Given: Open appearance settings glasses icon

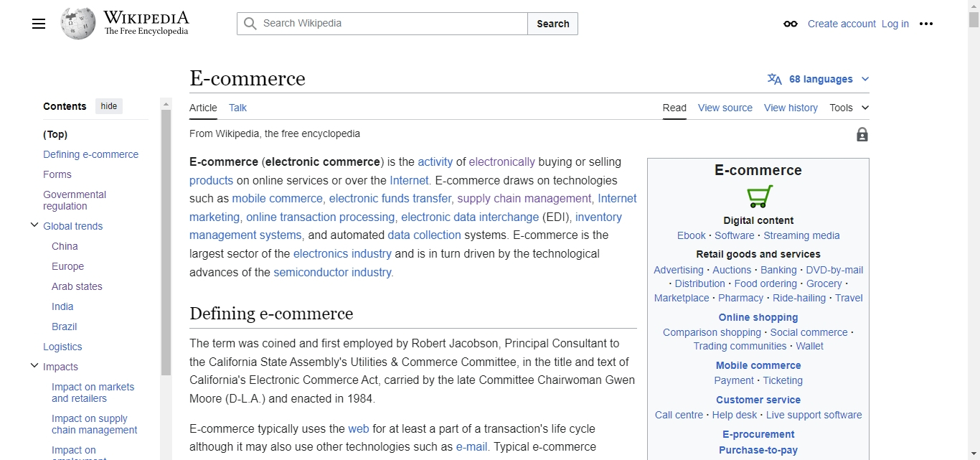Looking at the screenshot, I should point(791,24).
